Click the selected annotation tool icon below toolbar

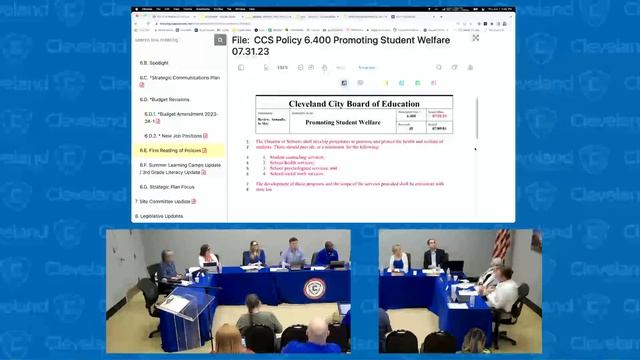click(344, 83)
